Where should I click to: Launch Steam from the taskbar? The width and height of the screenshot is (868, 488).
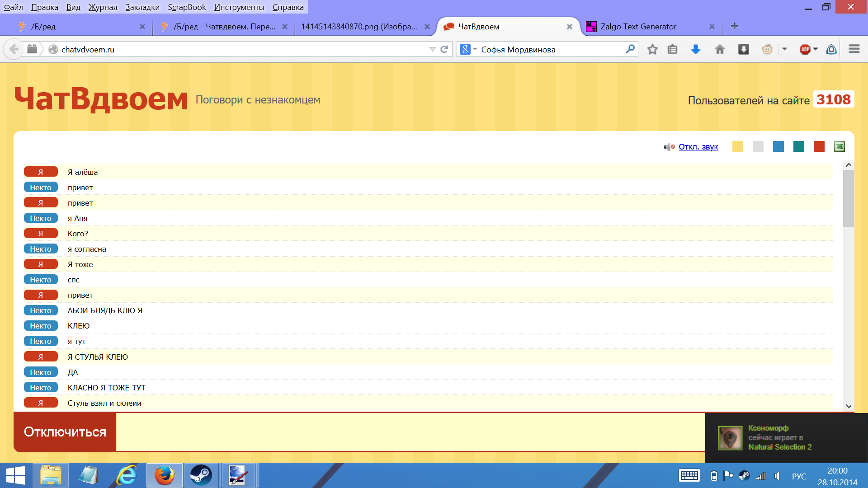[x=201, y=475]
